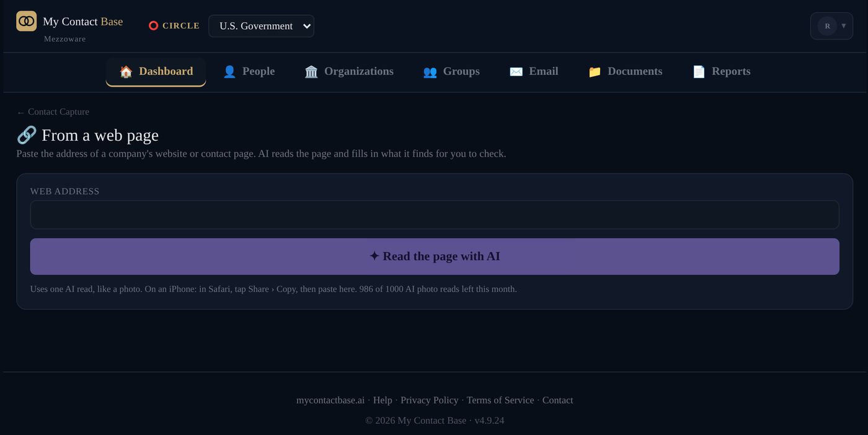The image size is (868, 435).
Task: Open the Contact footer link
Action: click(x=558, y=400)
